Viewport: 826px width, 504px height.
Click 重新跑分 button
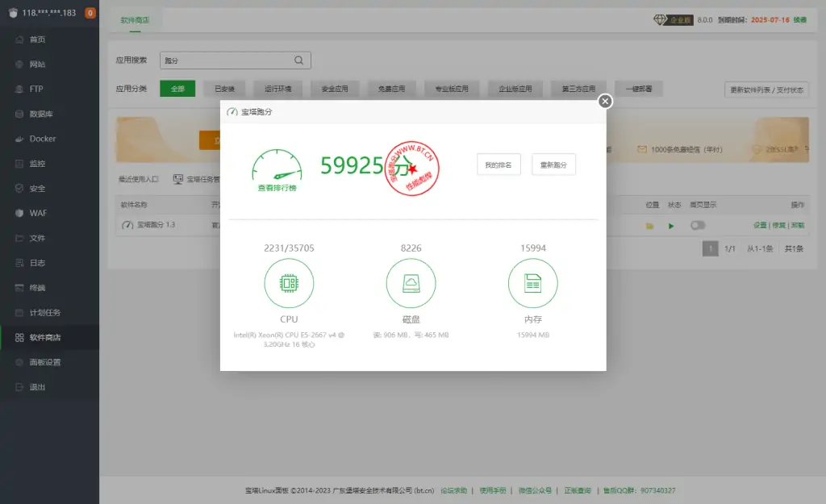[553, 165]
